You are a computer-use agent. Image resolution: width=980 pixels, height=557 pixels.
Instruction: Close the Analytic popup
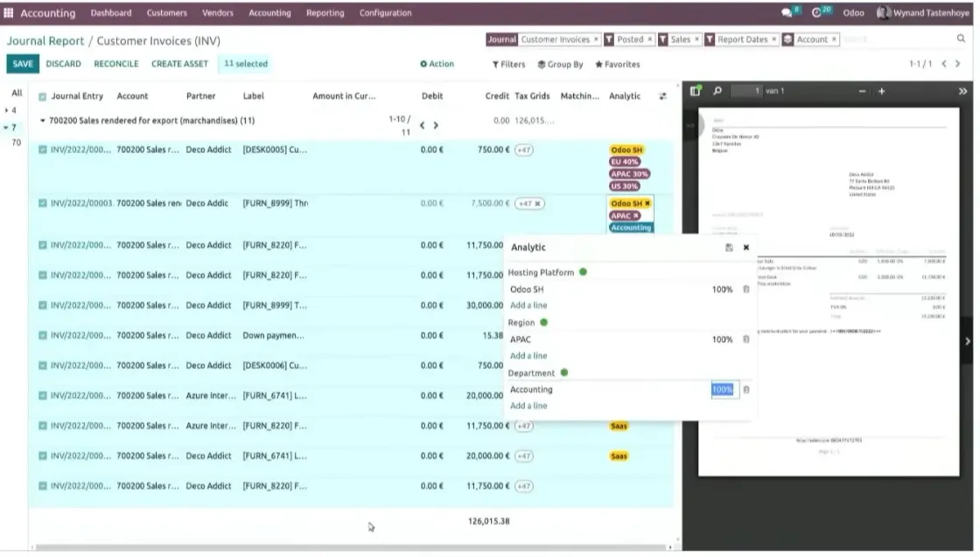(746, 248)
